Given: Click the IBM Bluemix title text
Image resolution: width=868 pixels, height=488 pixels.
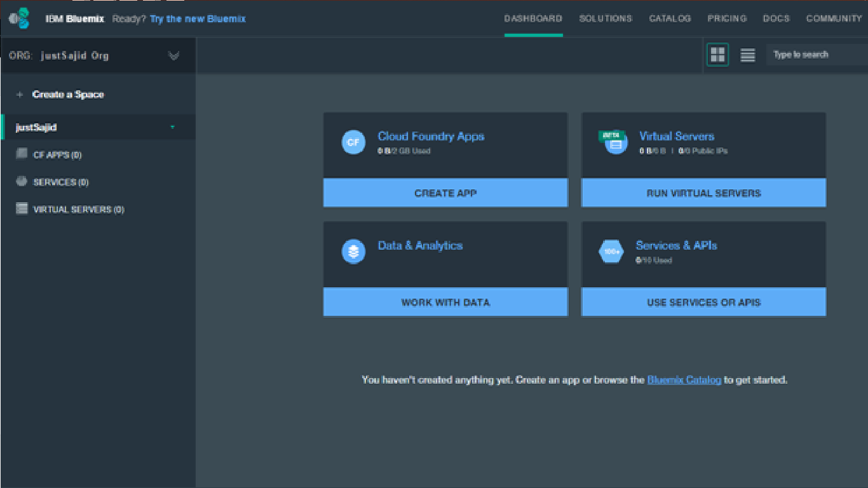Looking at the screenshot, I should pyautogui.click(x=75, y=18).
